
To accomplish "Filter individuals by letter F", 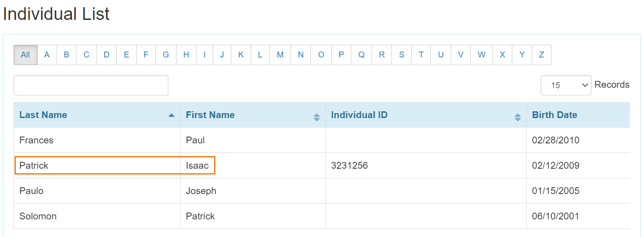I will (146, 55).
